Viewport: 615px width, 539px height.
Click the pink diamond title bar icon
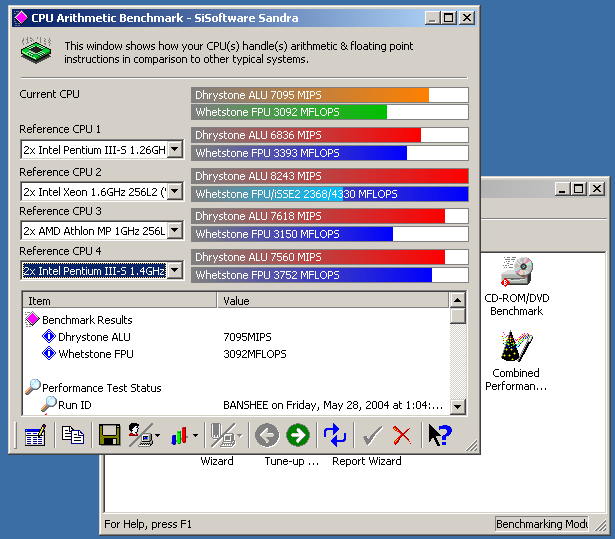coord(20,17)
